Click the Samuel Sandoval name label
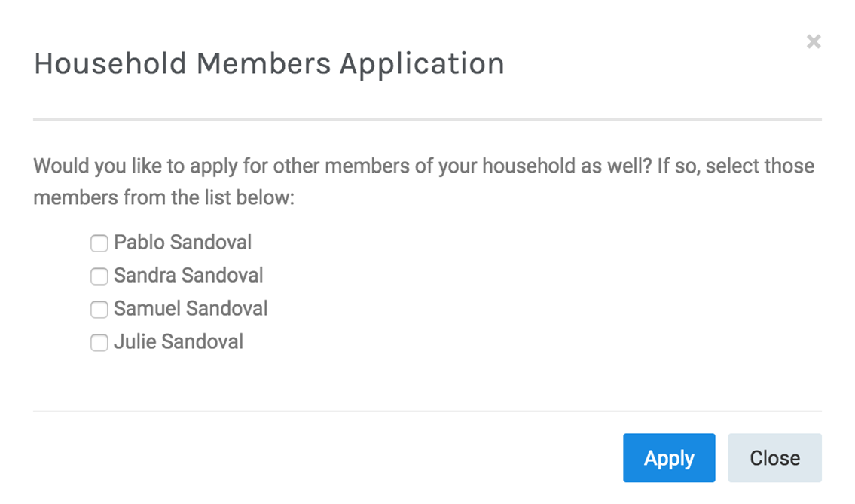 pos(191,309)
